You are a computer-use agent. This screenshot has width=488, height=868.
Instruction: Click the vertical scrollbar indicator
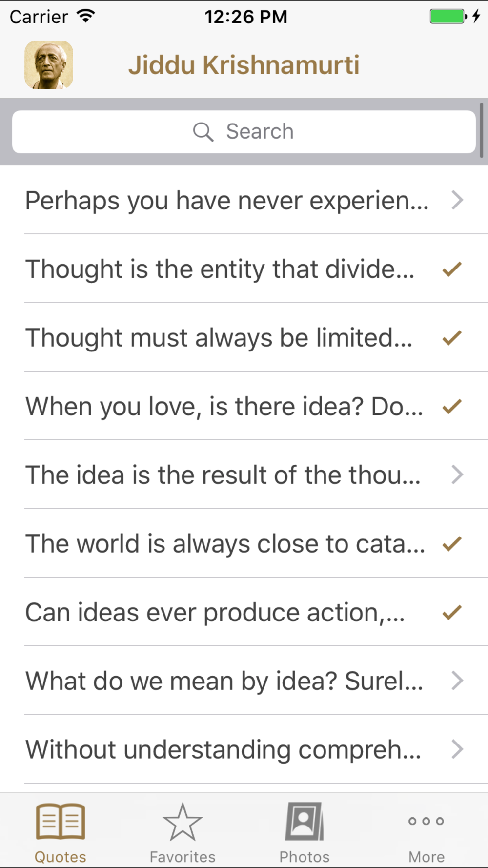click(481, 130)
